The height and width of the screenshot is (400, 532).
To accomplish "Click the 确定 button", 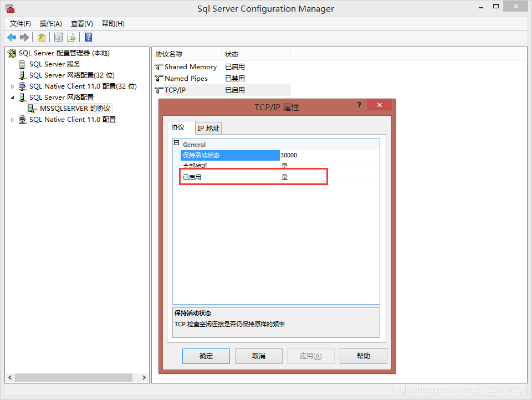I will [206, 356].
